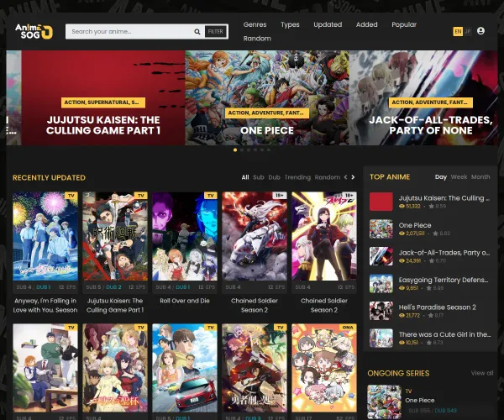Click One Piece thumbnail in Ongoing Series

(385, 402)
